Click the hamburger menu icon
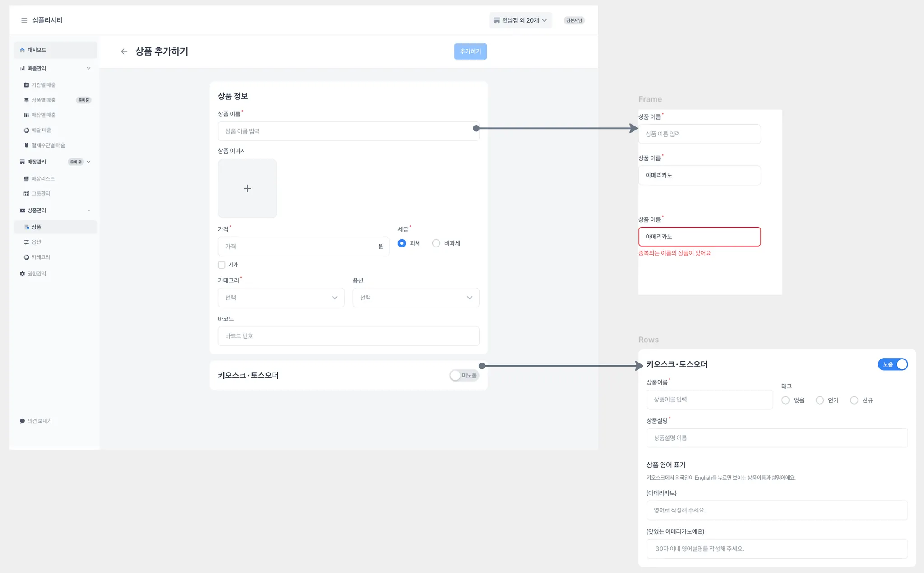924x573 pixels. pos(24,20)
